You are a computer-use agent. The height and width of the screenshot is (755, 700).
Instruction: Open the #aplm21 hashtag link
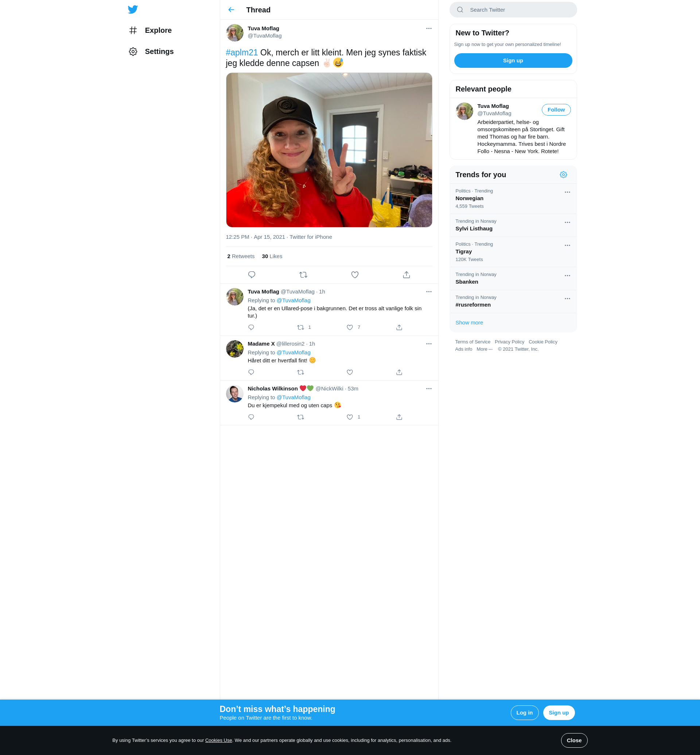point(241,52)
